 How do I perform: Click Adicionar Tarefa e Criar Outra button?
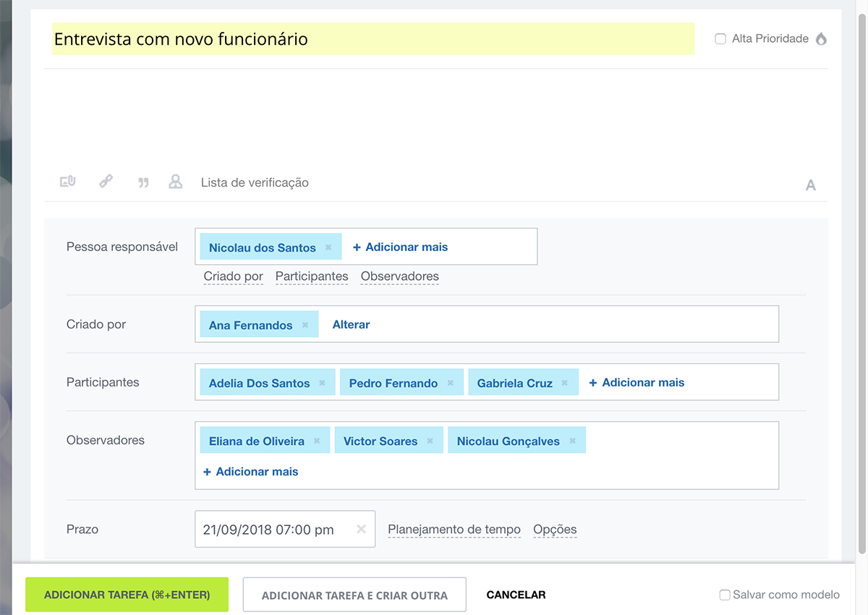pos(354,595)
